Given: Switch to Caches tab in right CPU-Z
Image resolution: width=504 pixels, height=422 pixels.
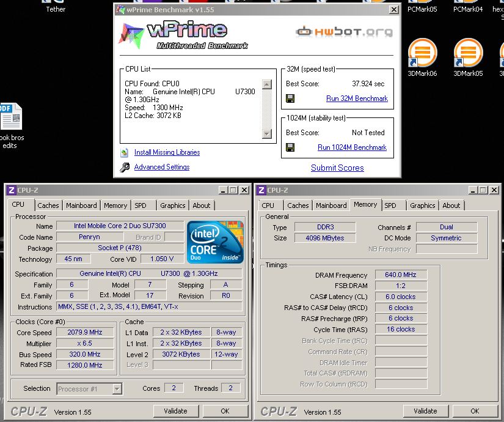Looking at the screenshot, I should click(x=298, y=205).
